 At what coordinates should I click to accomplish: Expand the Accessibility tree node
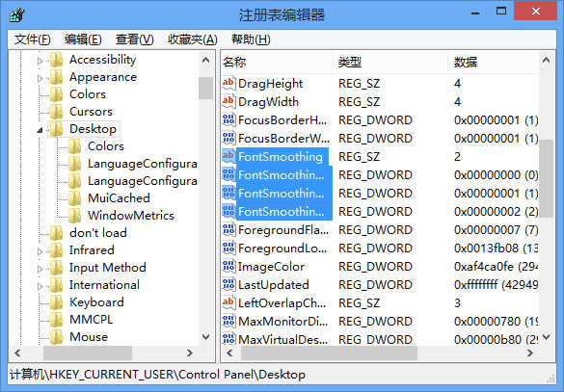click(x=40, y=61)
